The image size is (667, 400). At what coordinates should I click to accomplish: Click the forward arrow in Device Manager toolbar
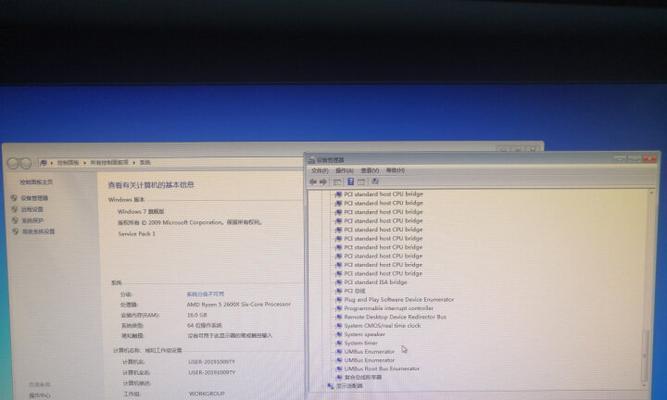pos(323,182)
